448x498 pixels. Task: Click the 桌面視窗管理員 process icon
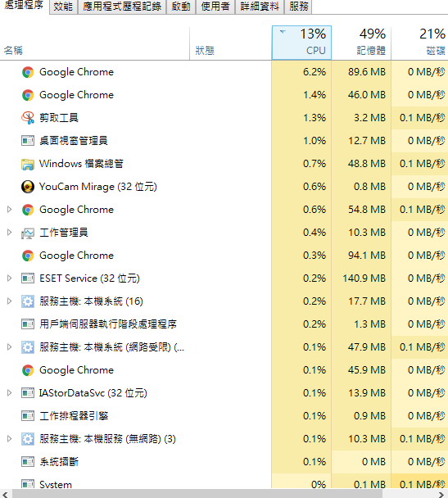[x=28, y=141]
